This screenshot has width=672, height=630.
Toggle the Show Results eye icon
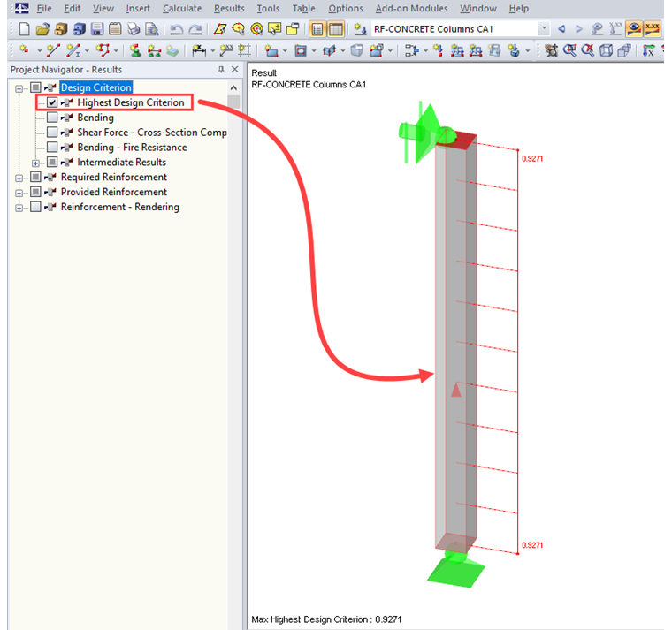coord(634,29)
